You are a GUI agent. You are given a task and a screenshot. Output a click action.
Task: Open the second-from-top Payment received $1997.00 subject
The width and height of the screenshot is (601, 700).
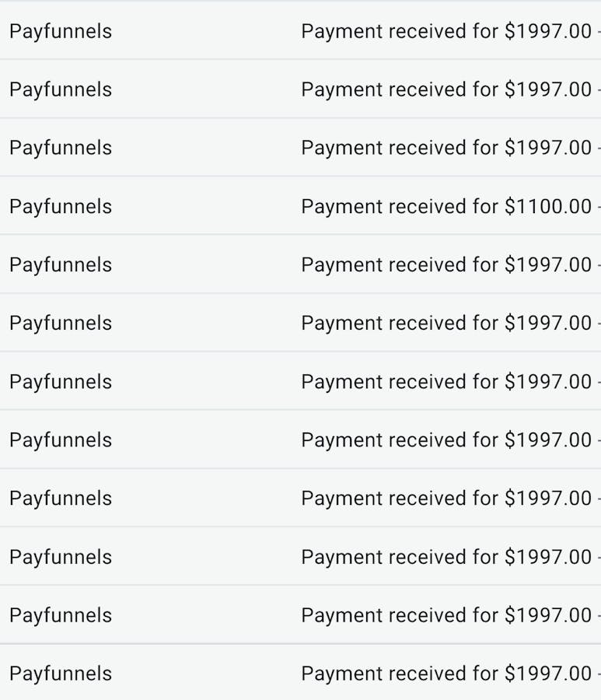pyautogui.click(x=446, y=89)
